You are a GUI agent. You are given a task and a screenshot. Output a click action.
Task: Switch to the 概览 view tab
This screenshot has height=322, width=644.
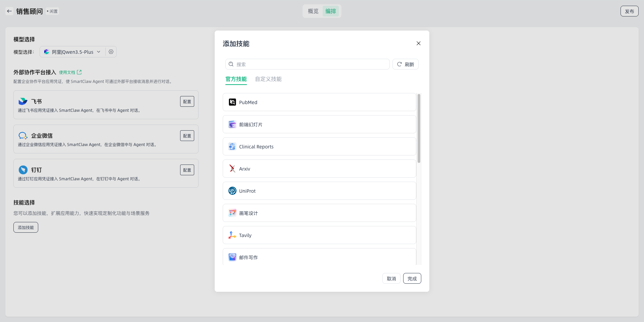(313, 11)
